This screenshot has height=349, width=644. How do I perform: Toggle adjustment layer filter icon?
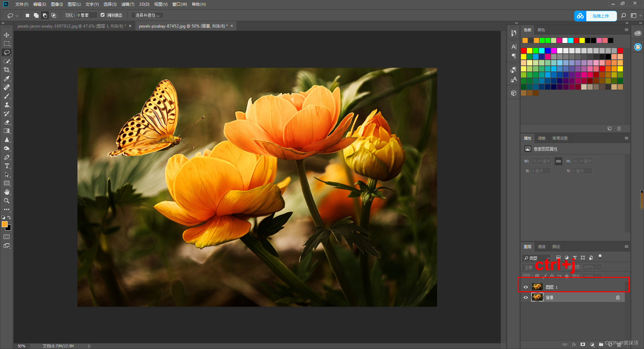[567, 258]
